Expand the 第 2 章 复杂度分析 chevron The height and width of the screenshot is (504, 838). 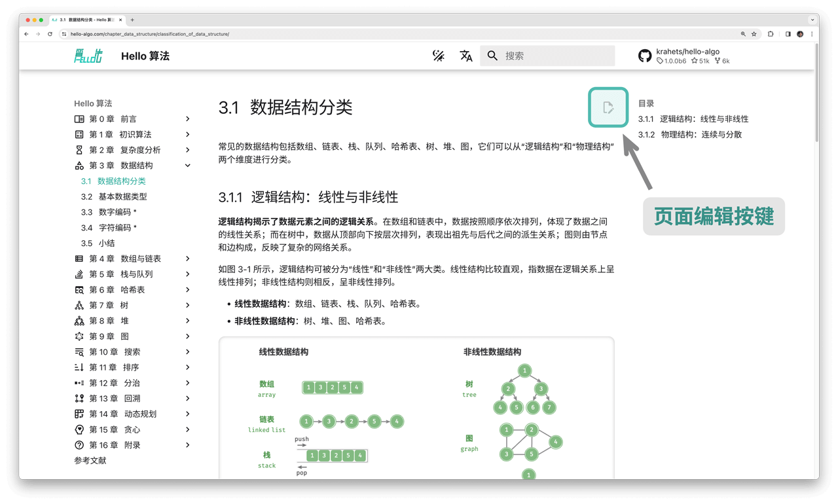(x=187, y=150)
